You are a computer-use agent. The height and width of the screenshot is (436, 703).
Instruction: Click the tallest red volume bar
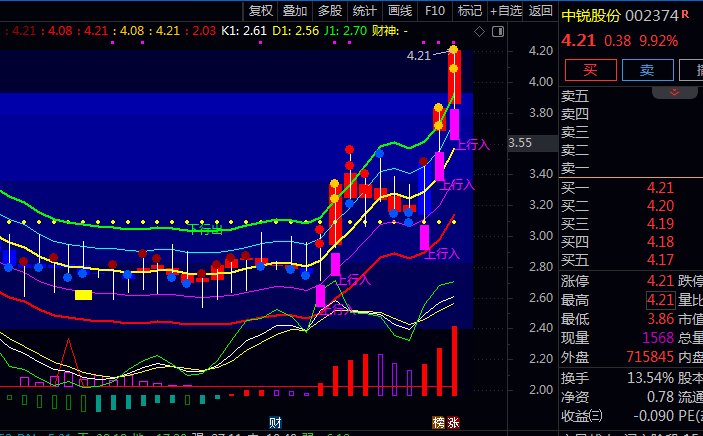454,361
